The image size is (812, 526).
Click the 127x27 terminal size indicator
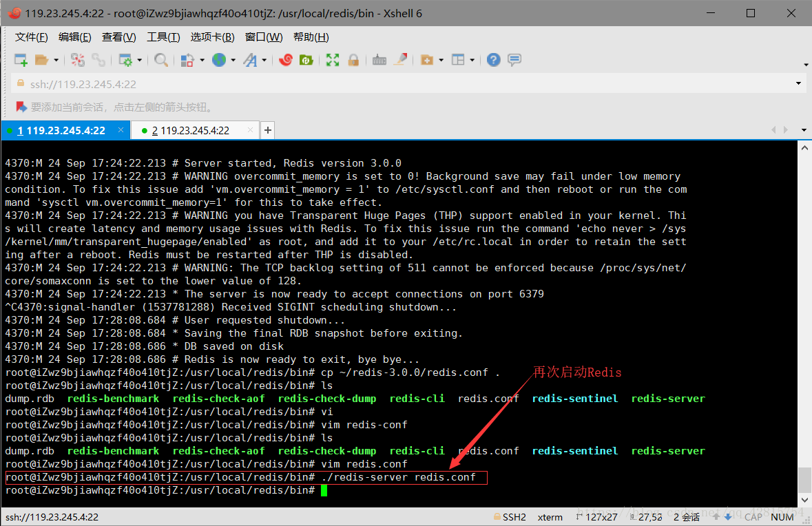[x=597, y=517]
